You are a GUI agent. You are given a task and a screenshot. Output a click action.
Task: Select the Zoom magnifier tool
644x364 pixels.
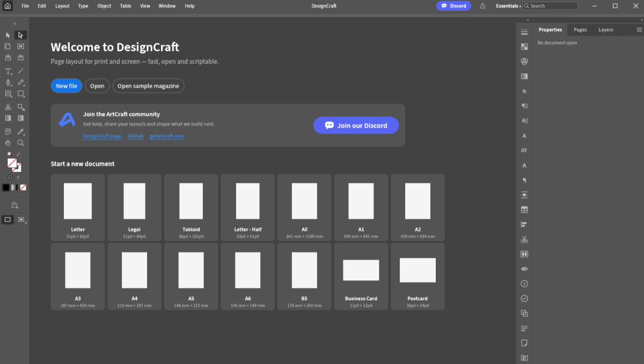point(20,143)
